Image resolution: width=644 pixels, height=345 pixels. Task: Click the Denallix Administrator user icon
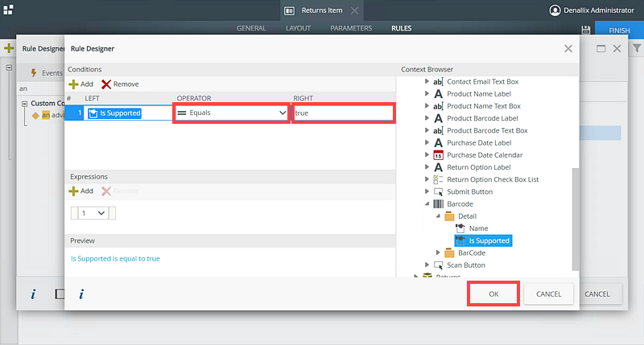click(x=555, y=10)
